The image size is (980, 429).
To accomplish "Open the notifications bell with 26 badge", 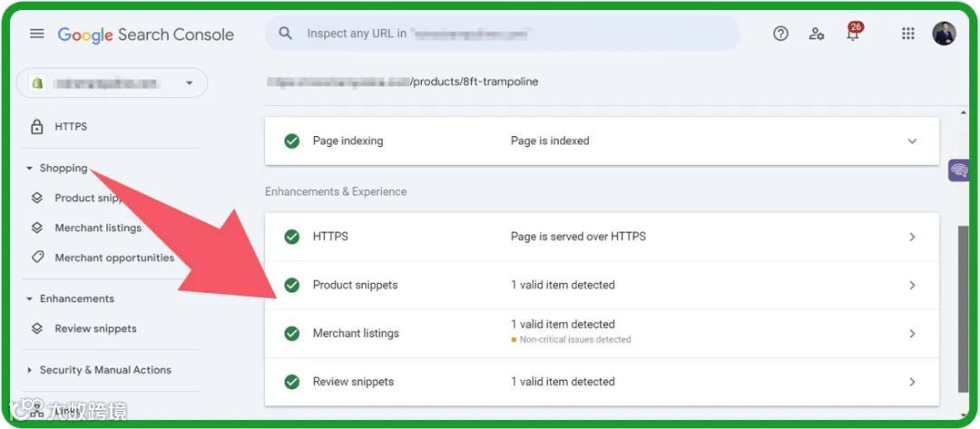I will [x=853, y=33].
